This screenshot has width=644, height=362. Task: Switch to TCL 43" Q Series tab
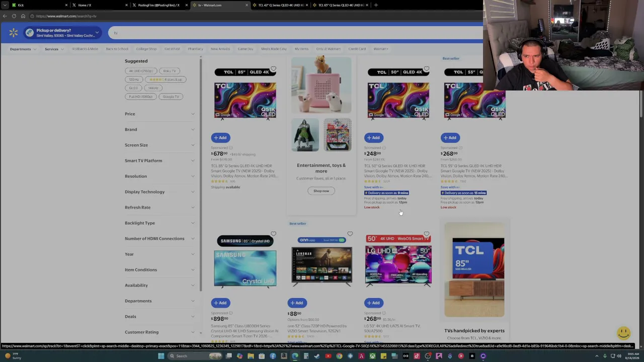pyautogui.click(x=281, y=5)
